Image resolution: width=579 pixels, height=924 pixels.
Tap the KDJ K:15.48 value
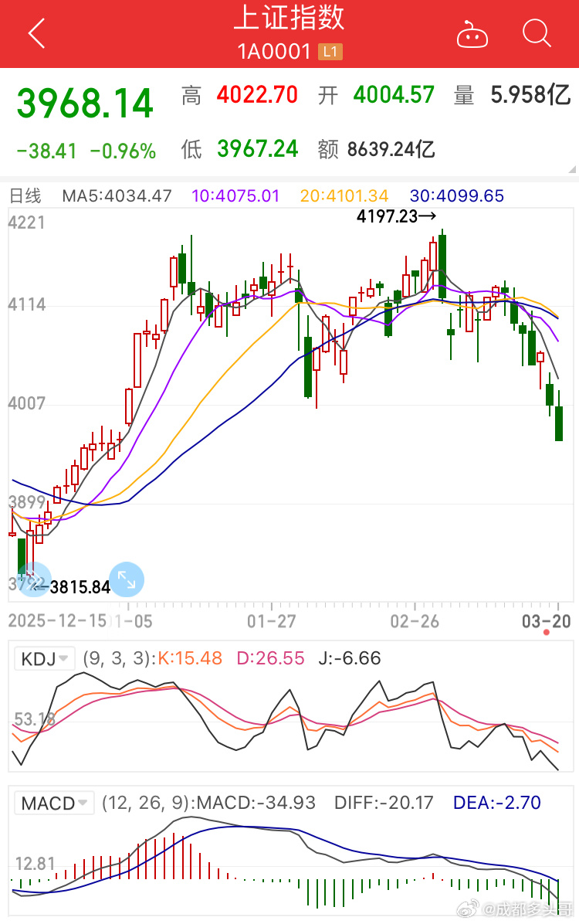(x=190, y=658)
